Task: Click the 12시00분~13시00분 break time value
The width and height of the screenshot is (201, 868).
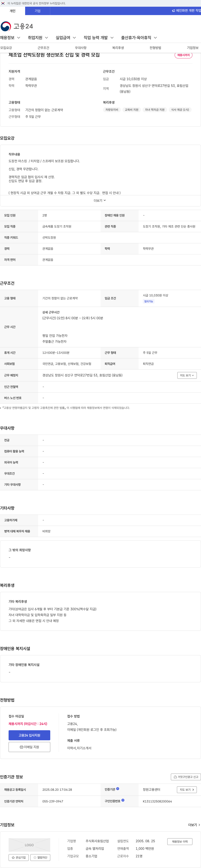Action: click(56, 353)
